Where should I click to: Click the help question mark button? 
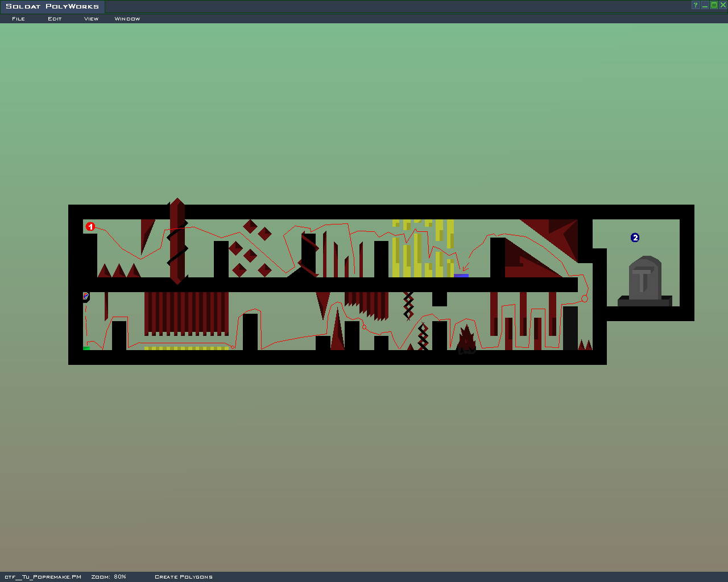(695, 5)
